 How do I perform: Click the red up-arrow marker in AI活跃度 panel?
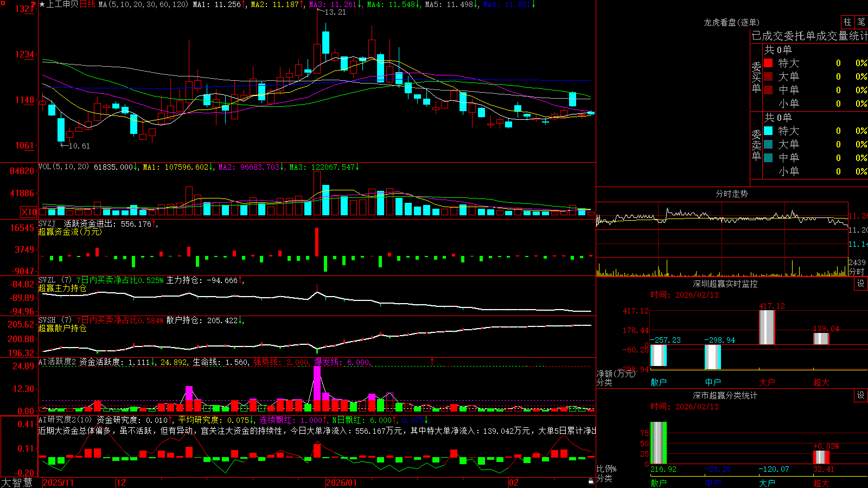(x=432, y=361)
